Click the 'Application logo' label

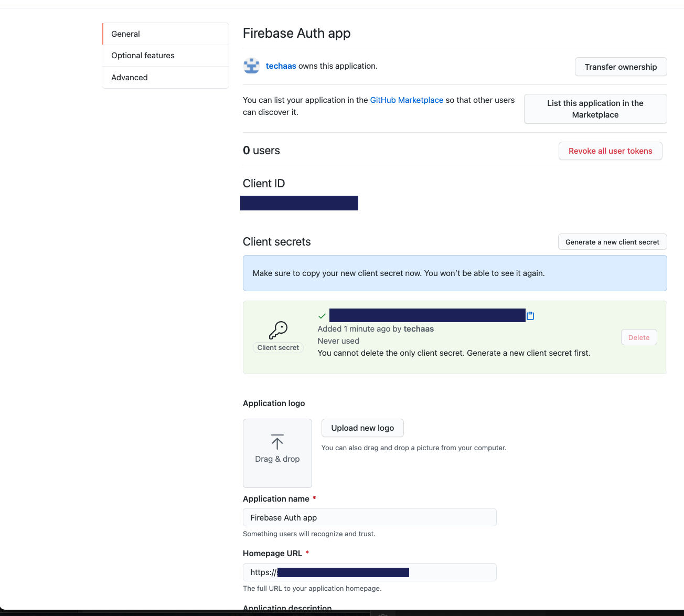(x=274, y=403)
